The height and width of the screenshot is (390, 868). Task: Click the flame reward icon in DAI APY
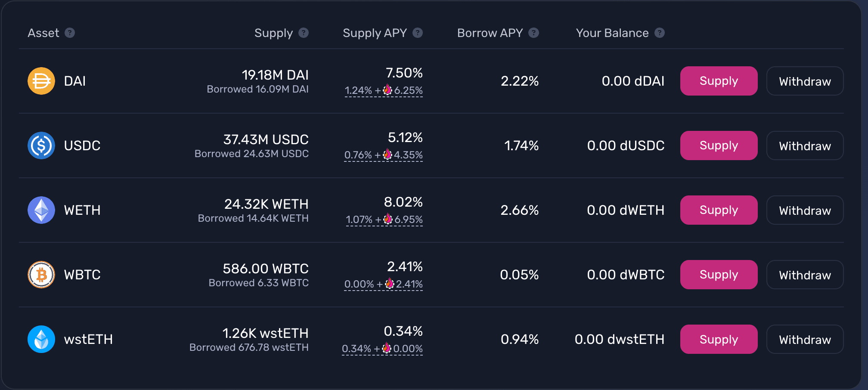[387, 90]
